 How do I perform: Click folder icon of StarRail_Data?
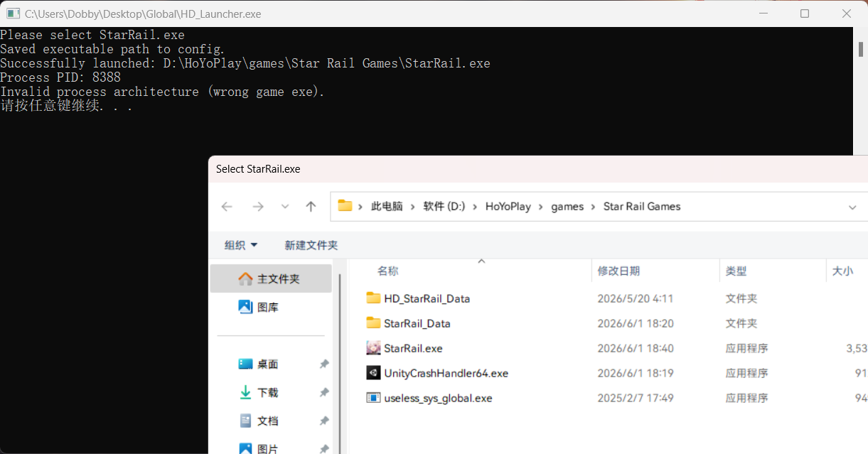(x=373, y=323)
